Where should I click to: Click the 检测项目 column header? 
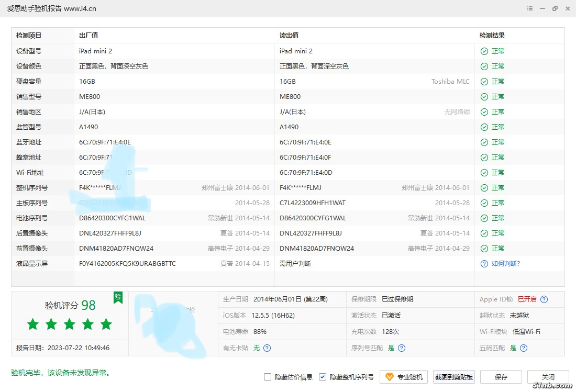tap(29, 36)
